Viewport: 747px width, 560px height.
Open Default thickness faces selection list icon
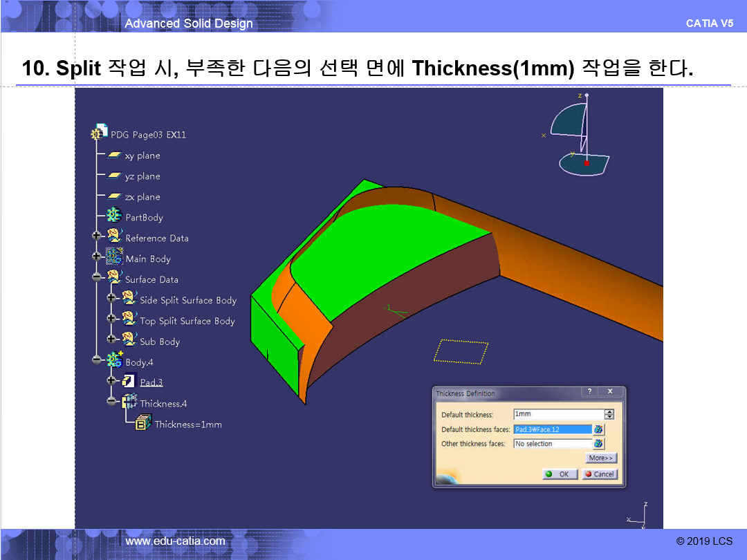click(x=598, y=429)
